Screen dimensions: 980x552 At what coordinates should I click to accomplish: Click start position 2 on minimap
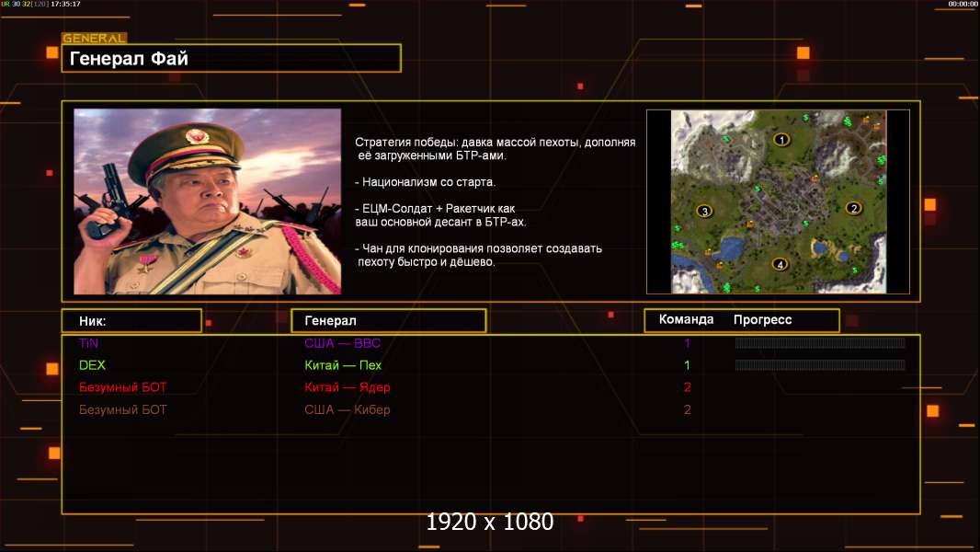(x=853, y=208)
